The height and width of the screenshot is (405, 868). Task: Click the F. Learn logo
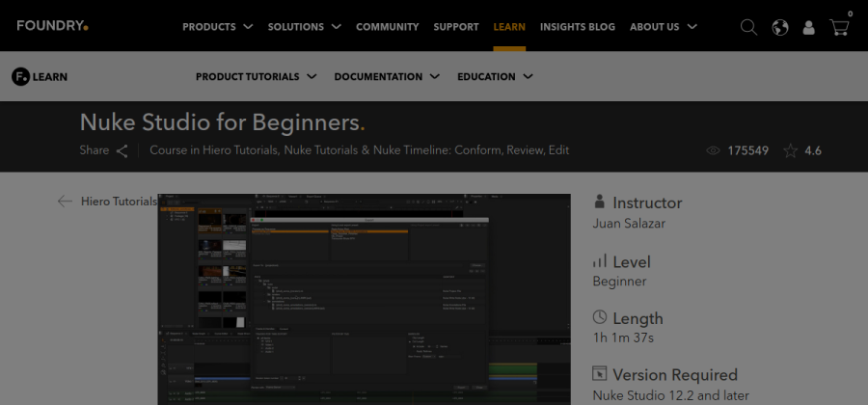[x=40, y=77]
